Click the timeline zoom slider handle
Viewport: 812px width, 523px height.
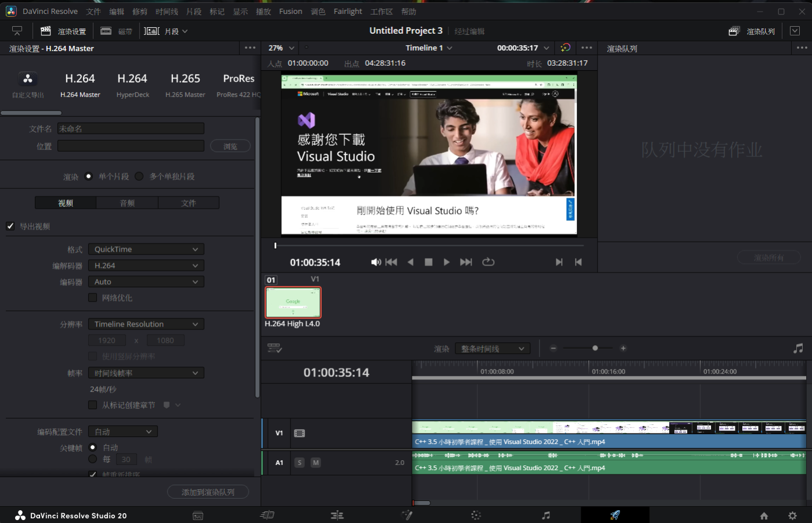pos(595,348)
